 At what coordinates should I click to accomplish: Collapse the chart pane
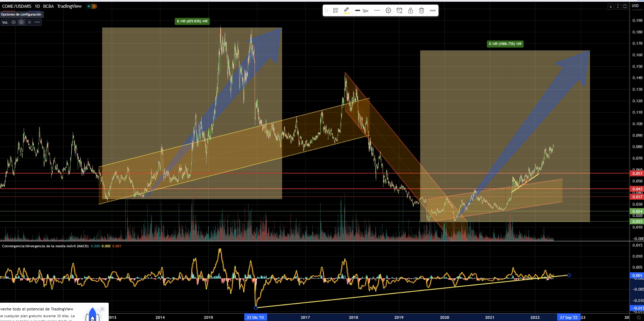618,6
